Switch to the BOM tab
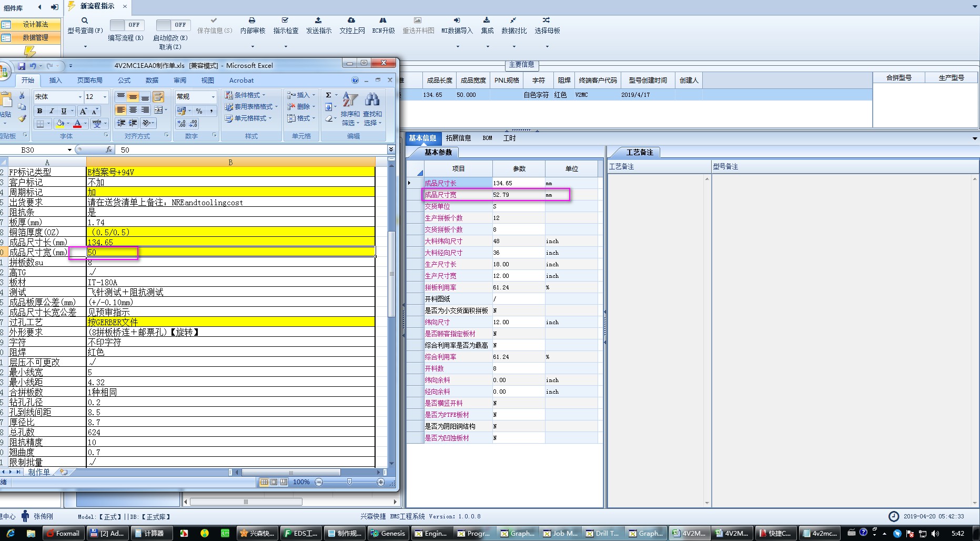Viewport: 980px width, 541px height. pos(487,138)
